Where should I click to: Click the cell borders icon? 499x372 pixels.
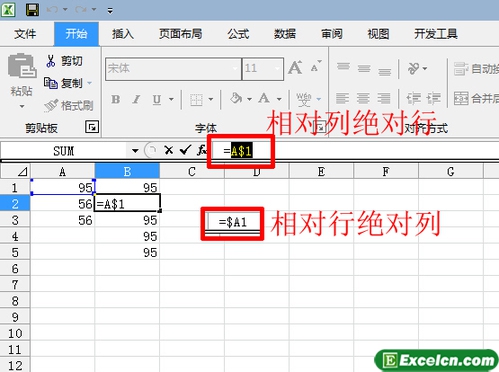click(196, 99)
